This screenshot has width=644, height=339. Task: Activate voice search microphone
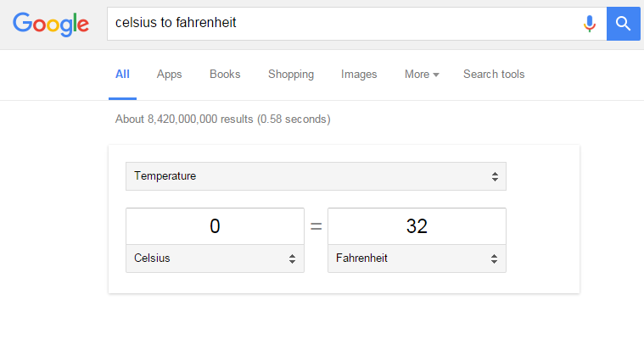pyautogui.click(x=590, y=24)
